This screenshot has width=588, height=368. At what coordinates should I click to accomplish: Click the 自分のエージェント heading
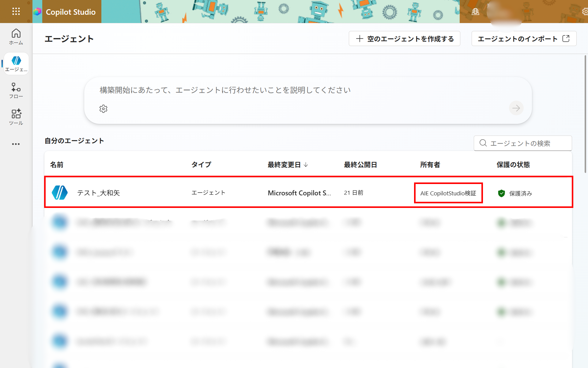[x=74, y=141]
